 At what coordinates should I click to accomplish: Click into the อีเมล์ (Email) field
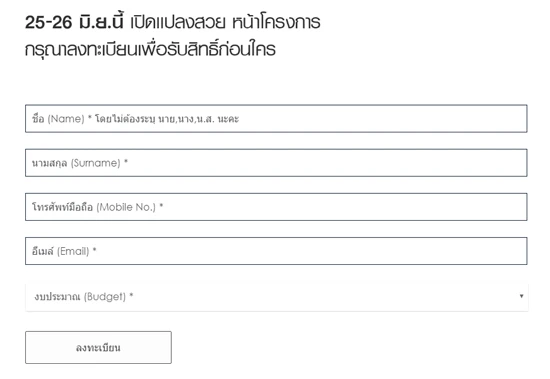(x=276, y=251)
